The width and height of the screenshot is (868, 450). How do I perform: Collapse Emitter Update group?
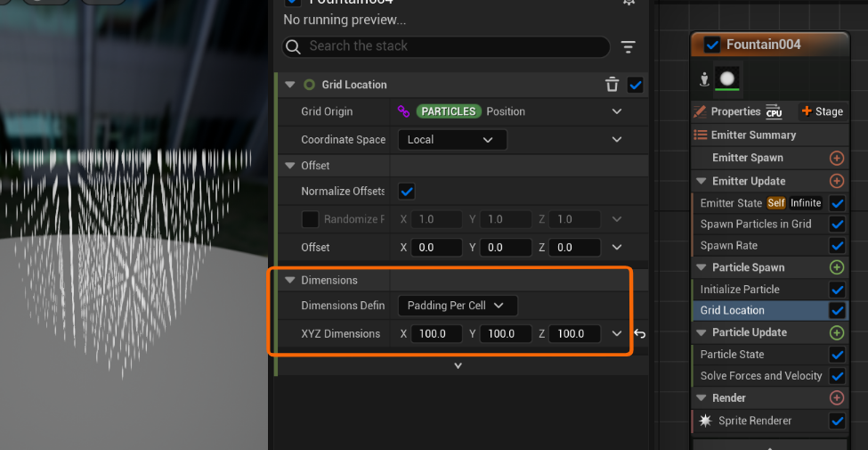coord(702,181)
